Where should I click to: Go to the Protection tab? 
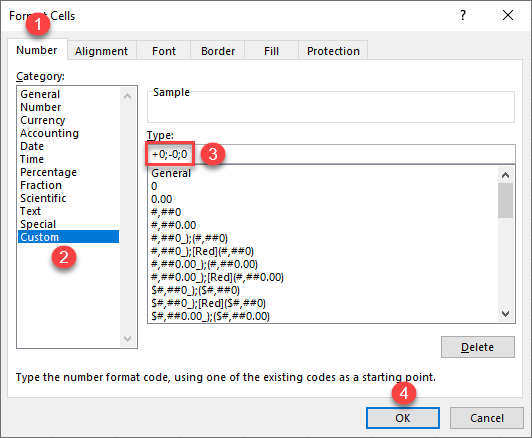333,51
